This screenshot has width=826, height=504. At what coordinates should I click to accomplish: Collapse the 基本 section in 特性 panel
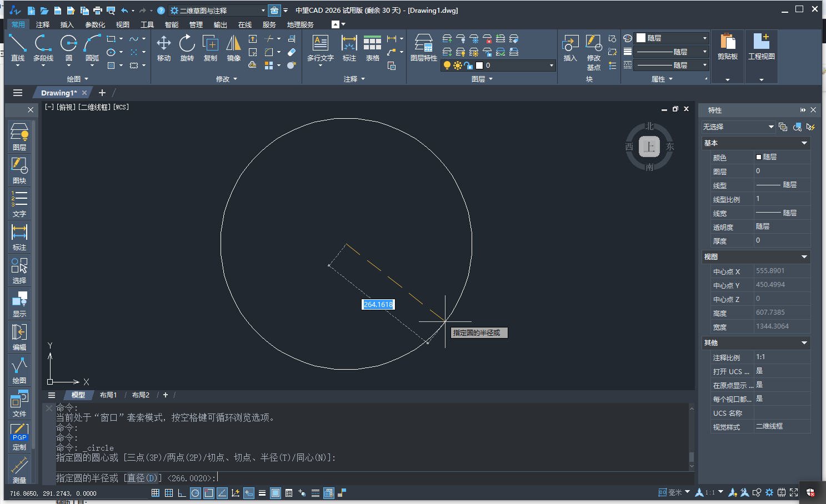(804, 143)
